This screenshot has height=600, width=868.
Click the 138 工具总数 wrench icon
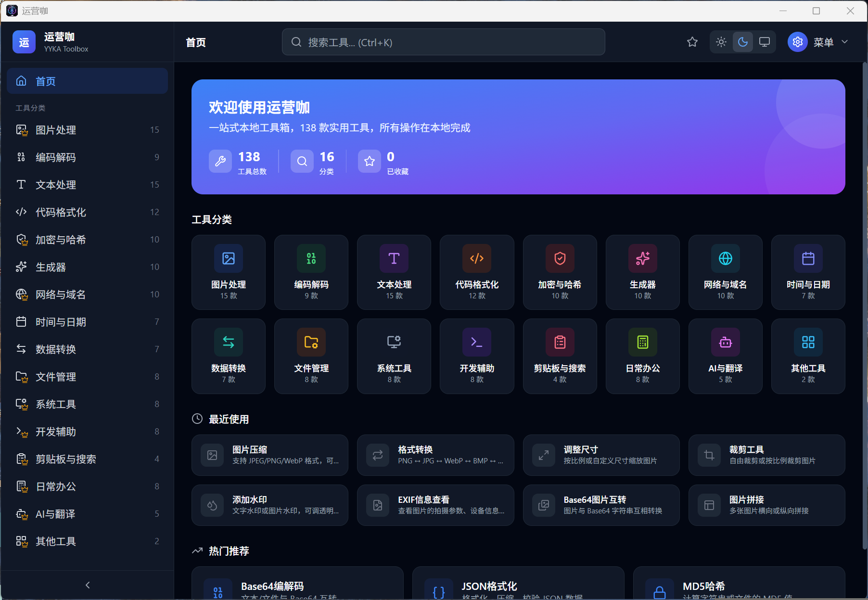pyautogui.click(x=220, y=161)
